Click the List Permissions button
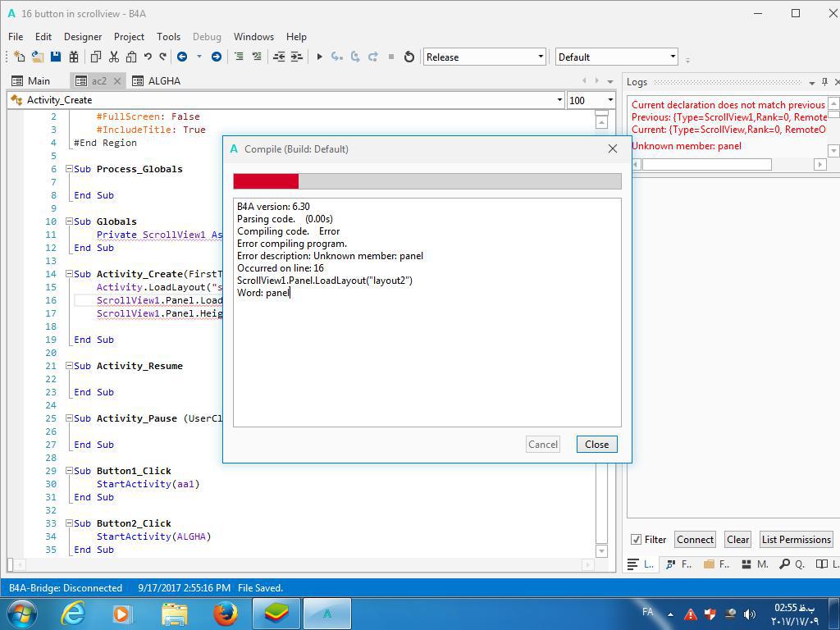Viewport: 840px width, 630px height. (x=796, y=539)
